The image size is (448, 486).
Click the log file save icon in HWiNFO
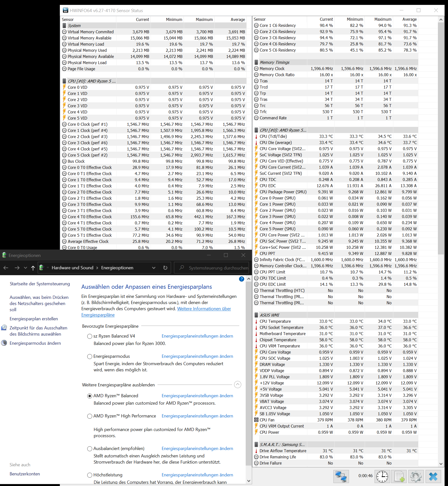point(399,476)
